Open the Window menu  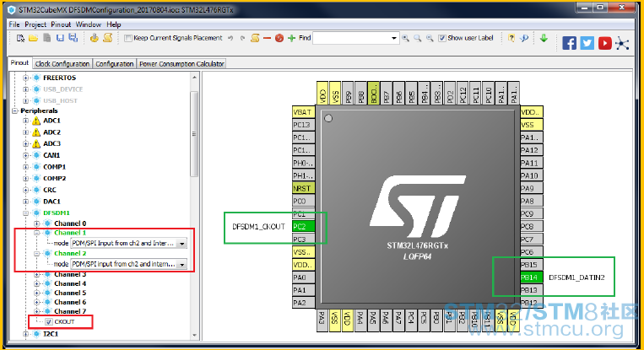(88, 24)
